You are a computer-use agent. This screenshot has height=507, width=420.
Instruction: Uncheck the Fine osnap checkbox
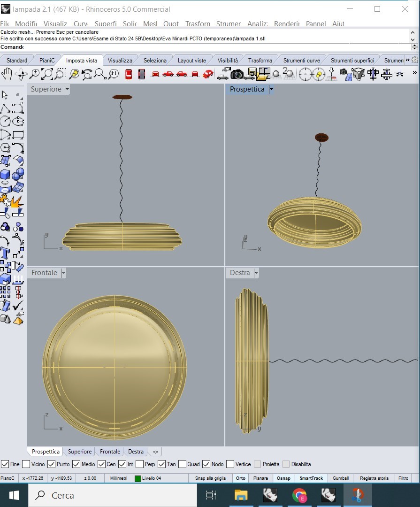[x=5, y=464]
